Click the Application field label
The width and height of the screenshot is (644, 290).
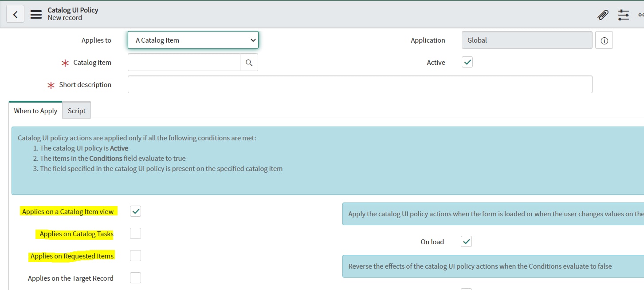pyautogui.click(x=428, y=40)
